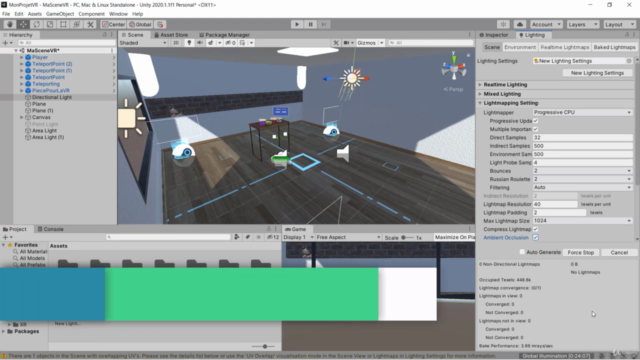This screenshot has height=360, width=640.
Task: Toggle the Center pivot button
Action: point(113,24)
